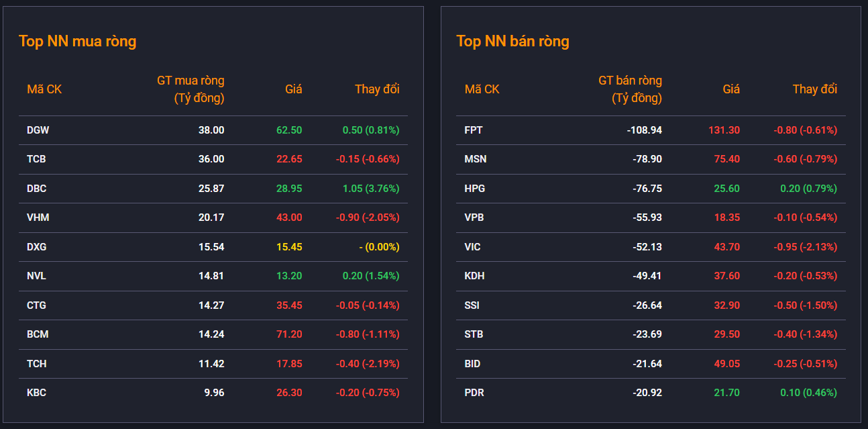Sort by GT mua ròng column header
The width and height of the screenshot is (868, 429).
point(191,89)
